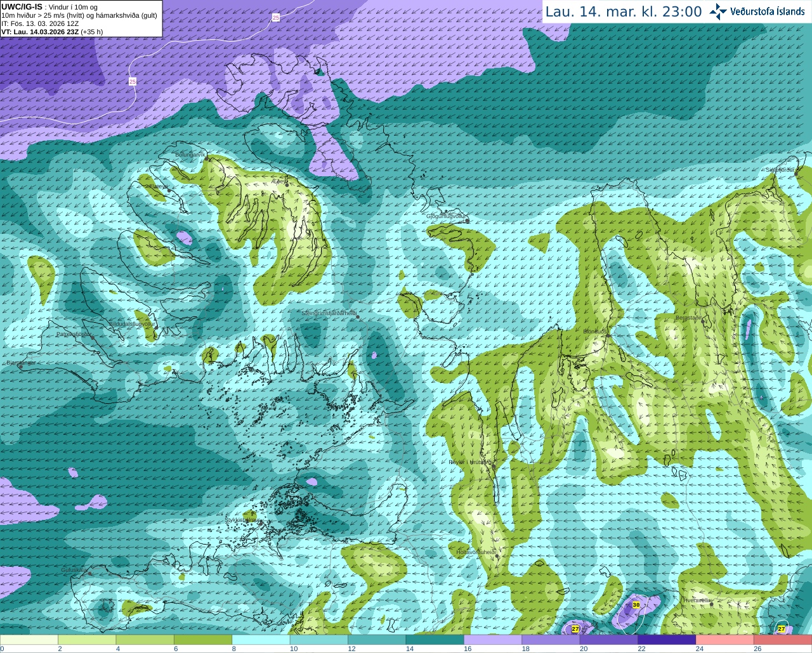Pick the 6–8 m/s olive green legend swatch

point(203,640)
